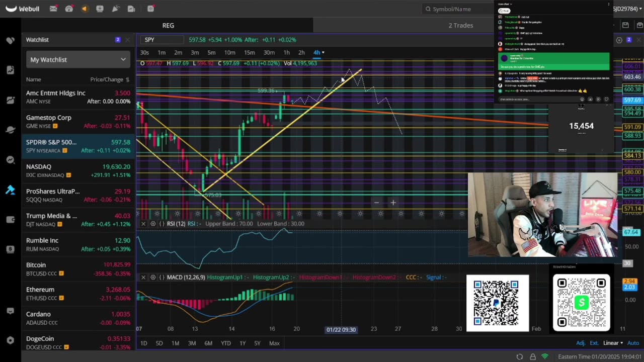The image size is (644, 362).
Task: Set chart range to 3M
Action: pos(192,343)
